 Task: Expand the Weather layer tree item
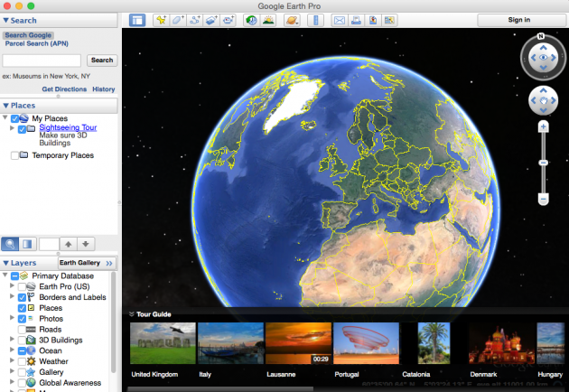click(12, 361)
